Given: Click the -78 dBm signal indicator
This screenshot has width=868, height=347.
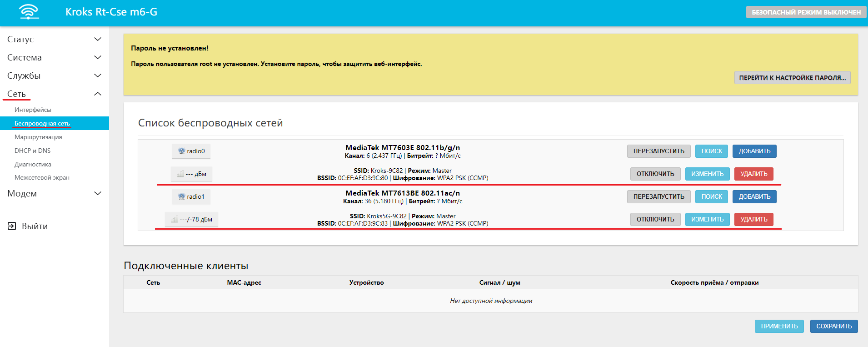Looking at the screenshot, I should pos(191,219).
